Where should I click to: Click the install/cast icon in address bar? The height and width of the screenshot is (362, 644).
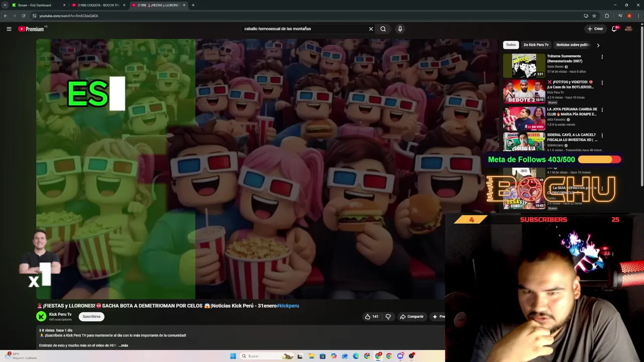pos(586,16)
